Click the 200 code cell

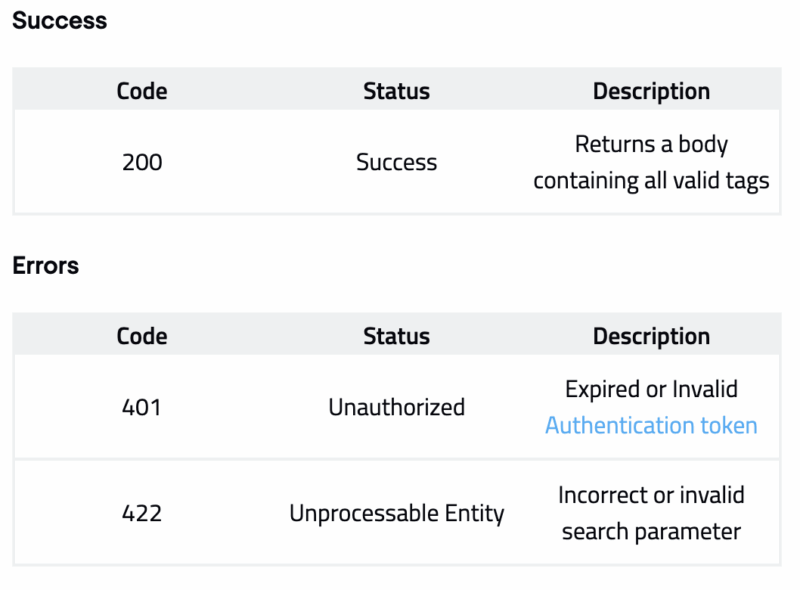142,162
